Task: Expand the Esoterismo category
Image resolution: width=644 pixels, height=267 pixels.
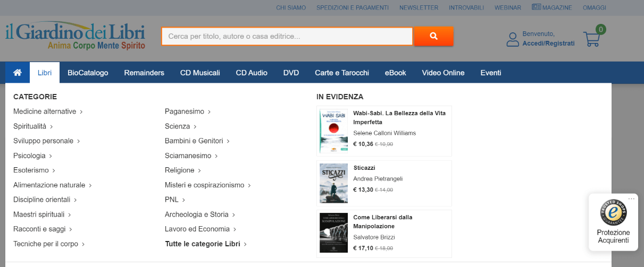Action: coord(35,170)
